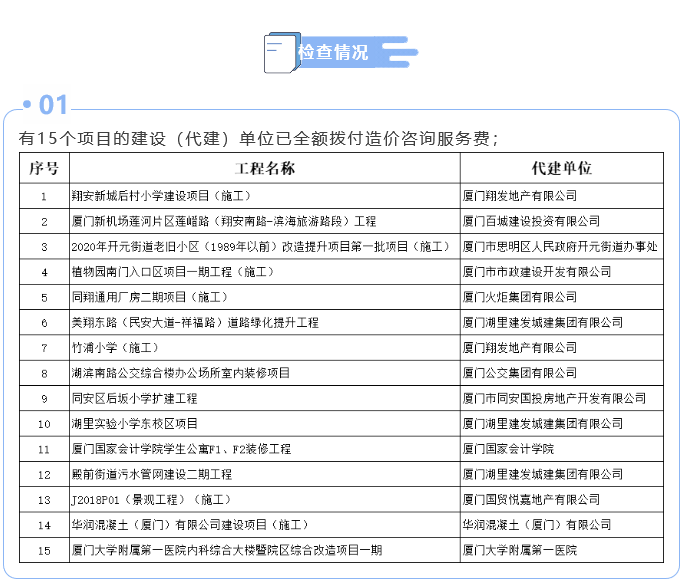Click the 工程名称 column header
This screenshot has width=688, height=587.
coord(265,168)
